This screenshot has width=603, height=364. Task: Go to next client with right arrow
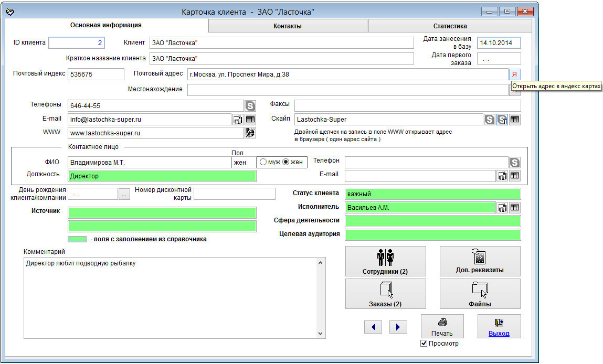click(x=398, y=327)
